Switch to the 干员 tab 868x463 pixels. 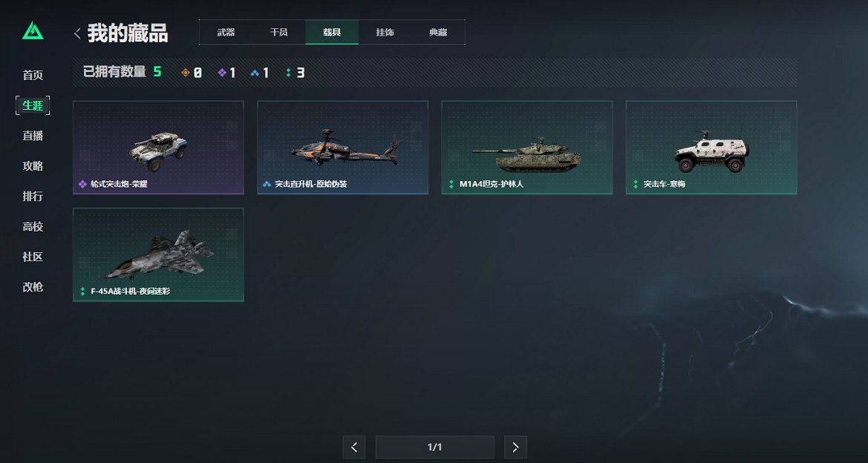tap(279, 32)
